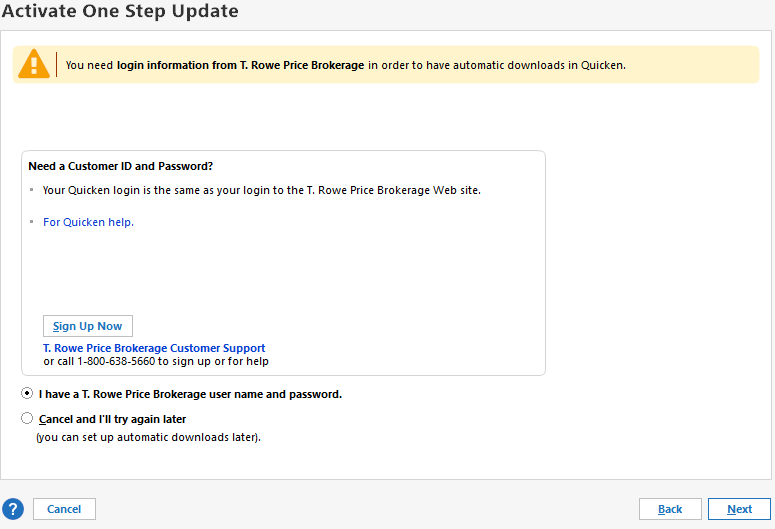Click the orange warning triangle icon

click(x=34, y=64)
